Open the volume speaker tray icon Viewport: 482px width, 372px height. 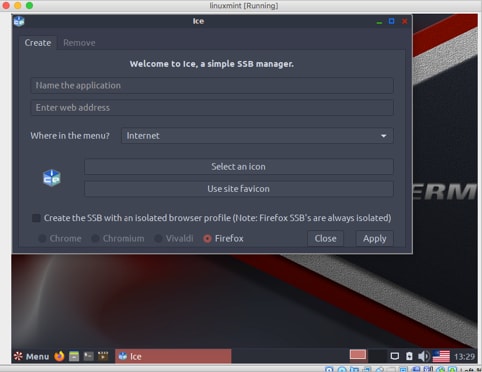pos(423,356)
